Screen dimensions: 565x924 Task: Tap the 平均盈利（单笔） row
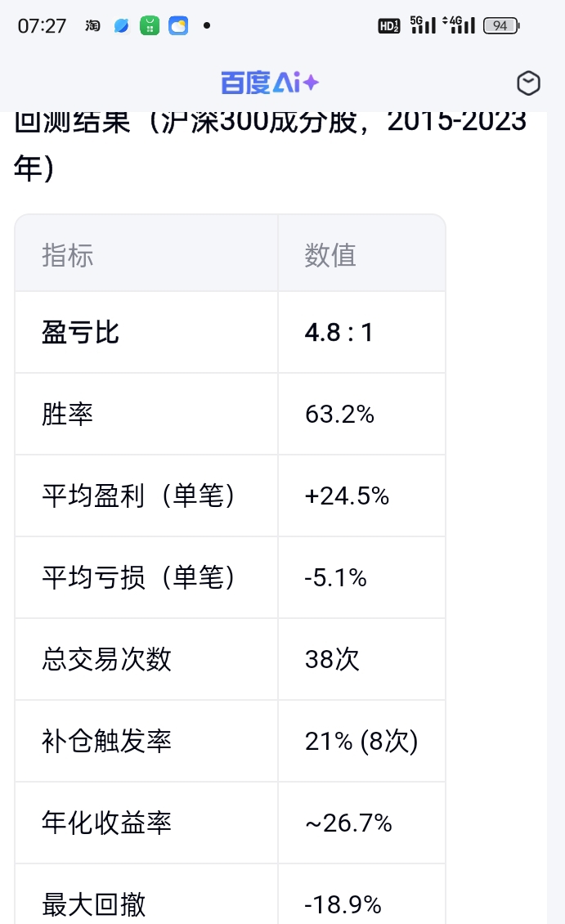pyautogui.click(x=231, y=496)
